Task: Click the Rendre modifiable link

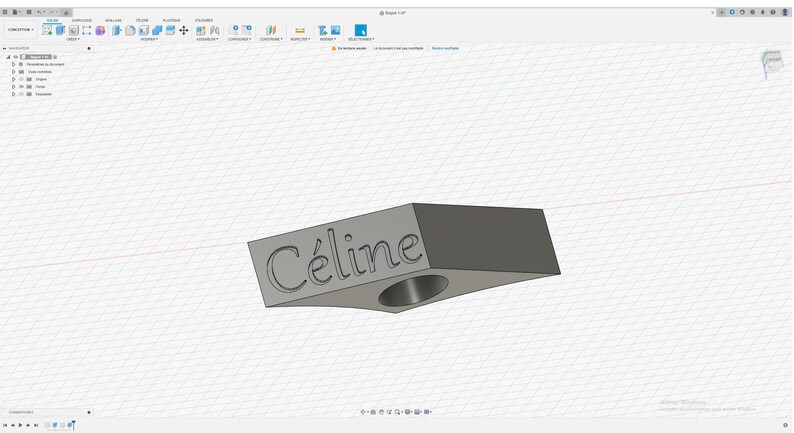Action: tap(445, 48)
